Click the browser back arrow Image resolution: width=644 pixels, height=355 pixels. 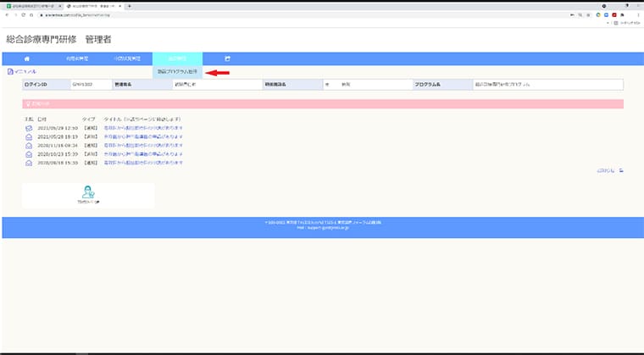pos(7,14)
